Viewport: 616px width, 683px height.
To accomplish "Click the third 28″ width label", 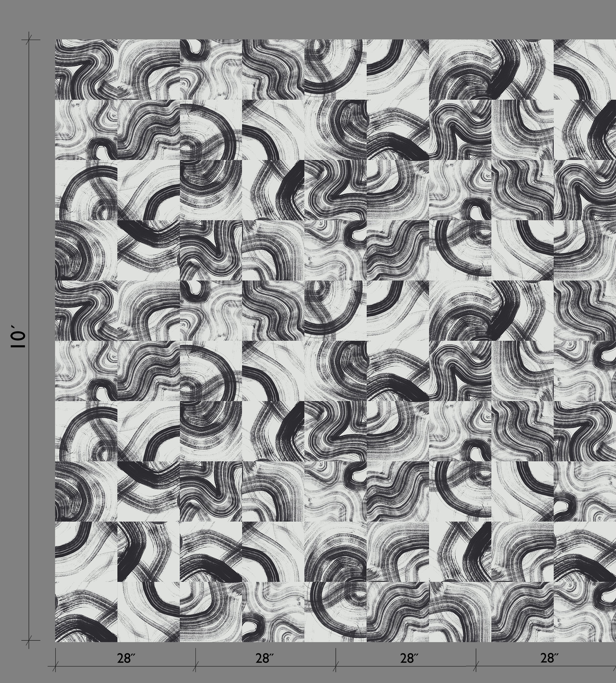I will click(x=409, y=658).
